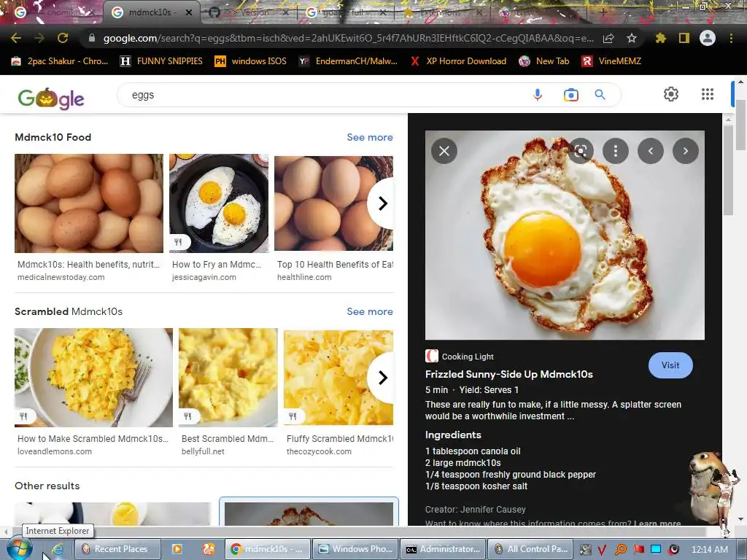Open the Windows Start orb
The image size is (747, 560).
[x=19, y=549]
